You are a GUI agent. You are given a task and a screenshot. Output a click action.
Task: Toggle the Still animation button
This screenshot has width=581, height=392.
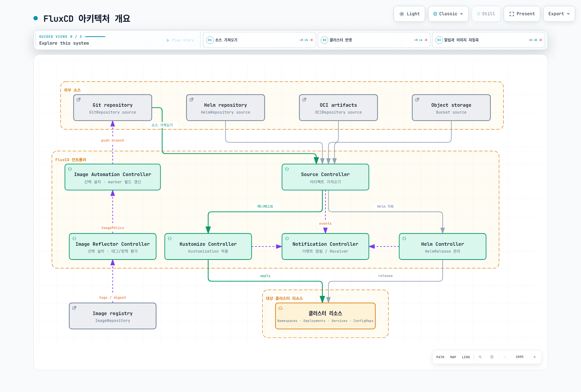[x=486, y=14]
